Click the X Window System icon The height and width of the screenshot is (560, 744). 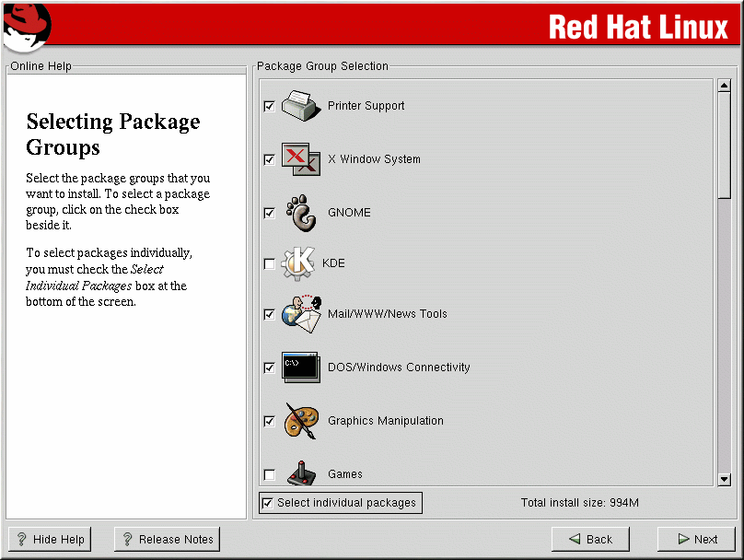coord(300,159)
